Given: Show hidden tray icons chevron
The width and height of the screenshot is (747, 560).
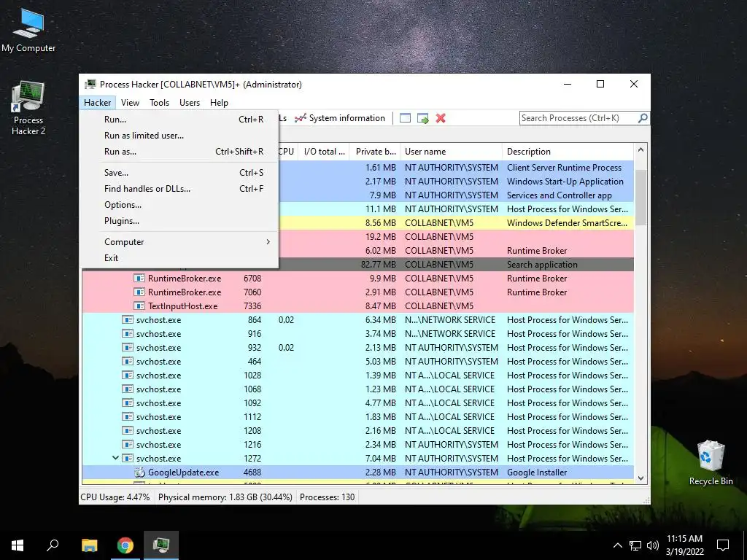Looking at the screenshot, I should (617, 545).
